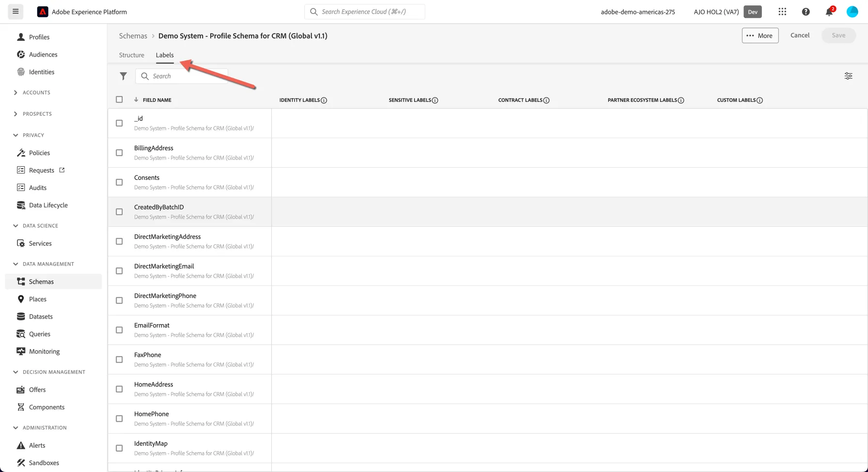Sort by Field Name arrow
The height and width of the screenshot is (472, 868).
point(136,100)
